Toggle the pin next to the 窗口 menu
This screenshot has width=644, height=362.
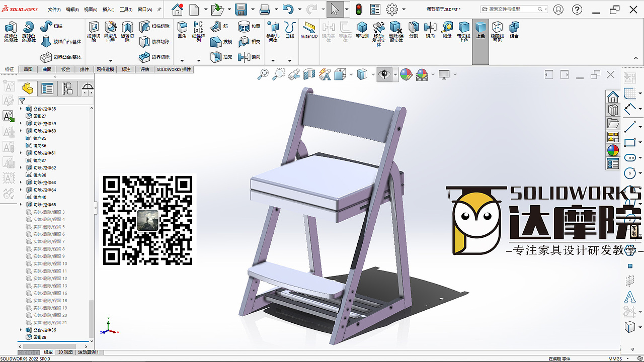coord(159,10)
